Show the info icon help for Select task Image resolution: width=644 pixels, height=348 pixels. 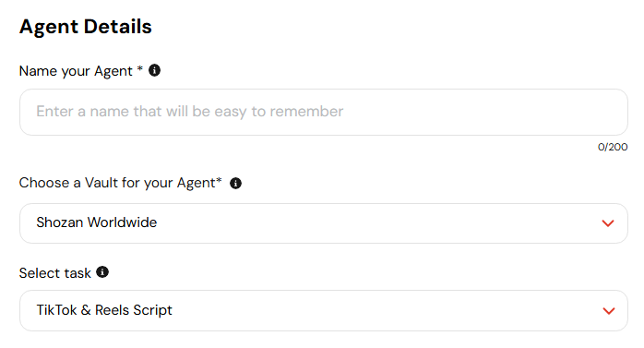click(x=102, y=272)
